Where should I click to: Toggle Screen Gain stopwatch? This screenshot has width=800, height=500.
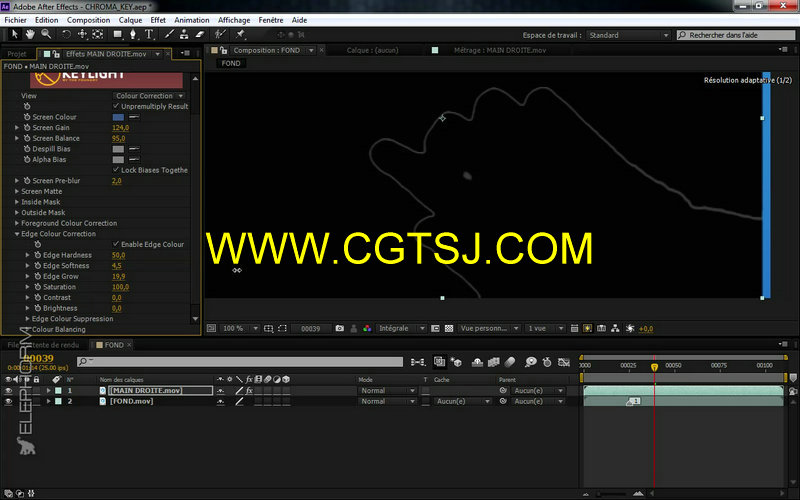coord(27,128)
